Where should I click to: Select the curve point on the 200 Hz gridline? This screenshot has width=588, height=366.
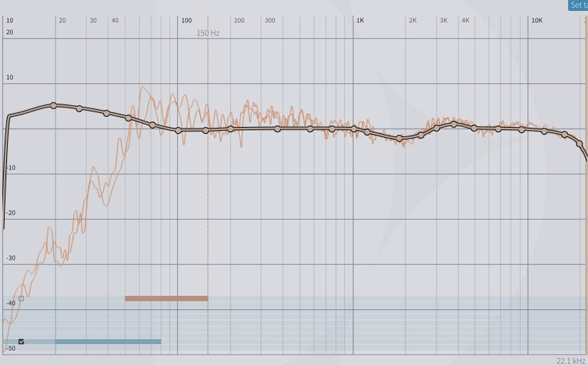coord(230,129)
